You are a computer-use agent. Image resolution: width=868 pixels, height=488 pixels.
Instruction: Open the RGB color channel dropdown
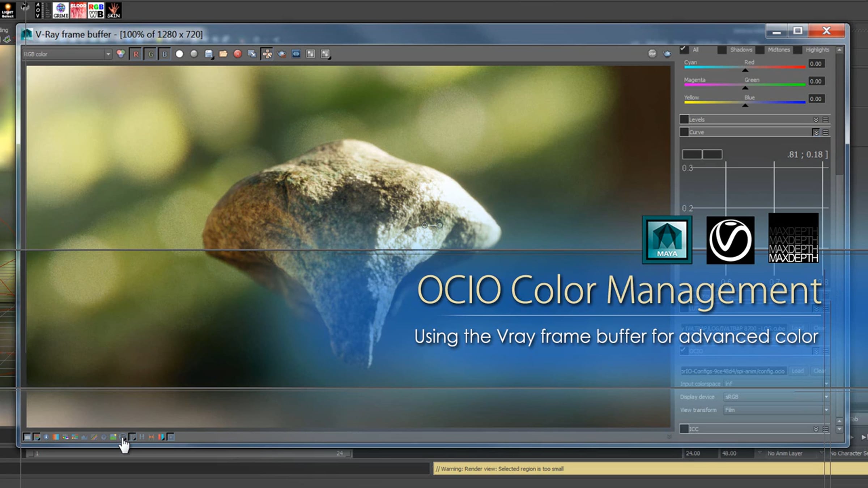[x=67, y=54]
